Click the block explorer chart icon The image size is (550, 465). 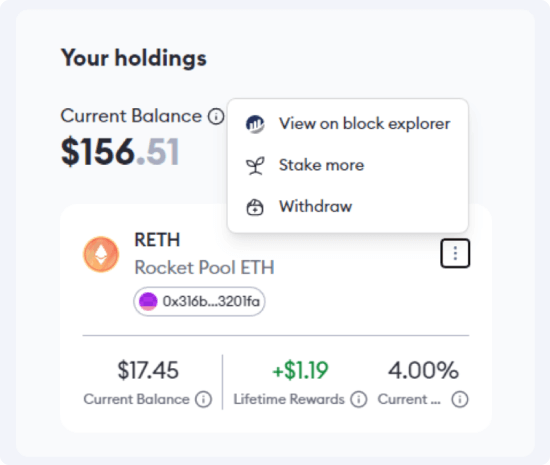point(255,124)
